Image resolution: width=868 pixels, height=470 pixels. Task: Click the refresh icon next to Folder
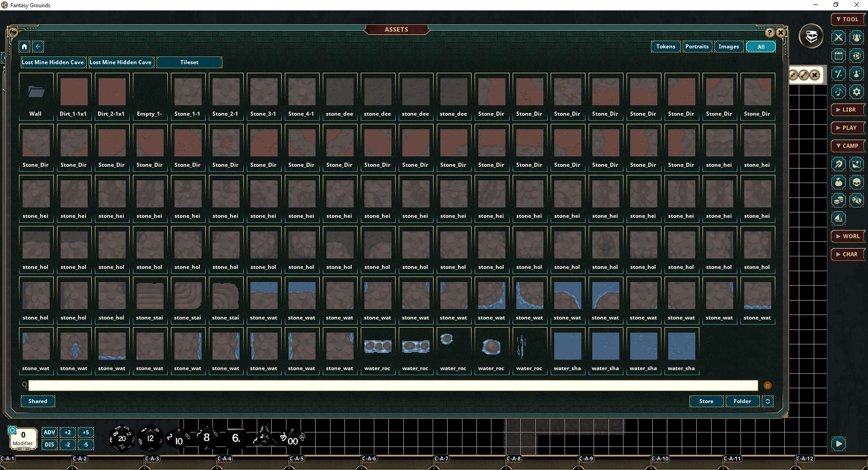point(768,401)
